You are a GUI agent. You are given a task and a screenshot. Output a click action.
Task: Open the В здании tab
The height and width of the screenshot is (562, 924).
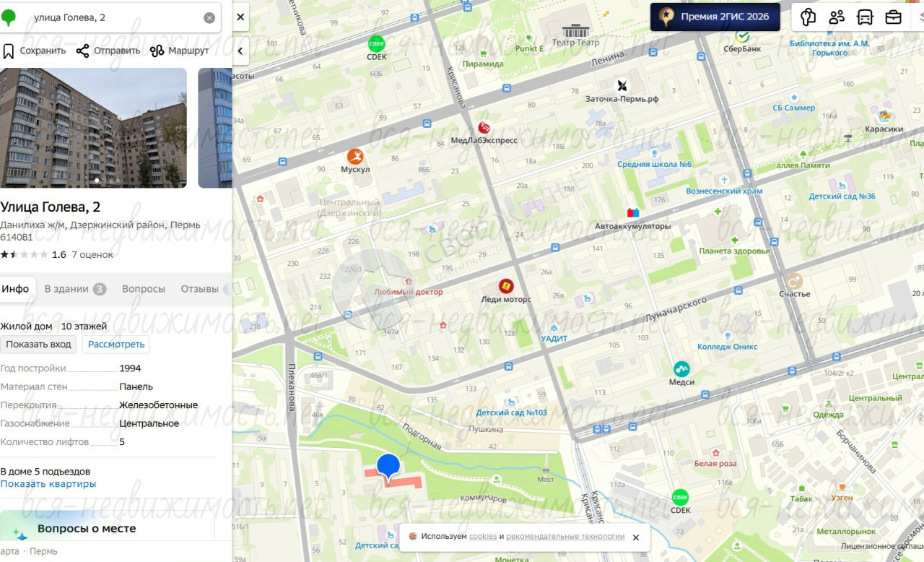coord(75,289)
